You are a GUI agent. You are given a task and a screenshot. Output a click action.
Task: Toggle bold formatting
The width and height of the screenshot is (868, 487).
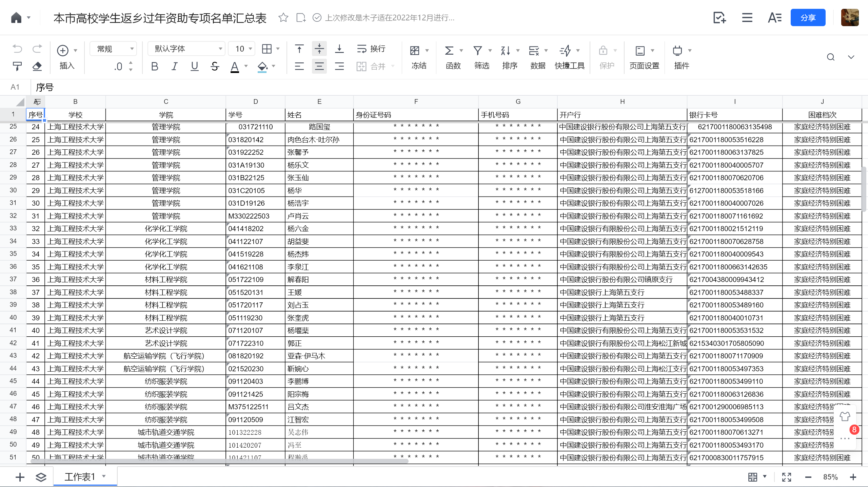click(x=155, y=66)
